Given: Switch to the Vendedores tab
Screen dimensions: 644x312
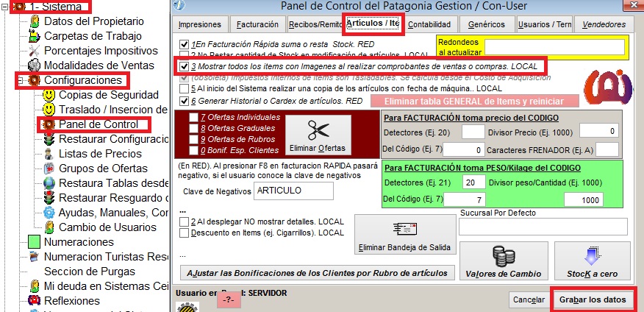Looking at the screenshot, I should point(604,25).
